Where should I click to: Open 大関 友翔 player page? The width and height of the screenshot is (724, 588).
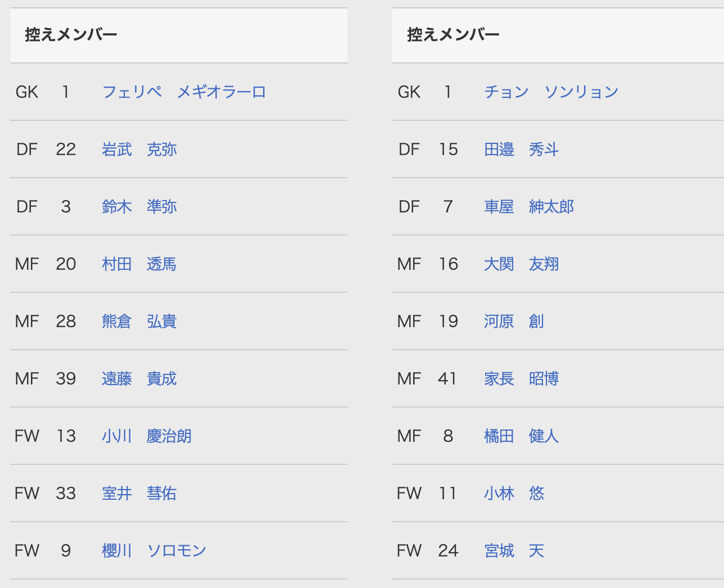click(x=521, y=264)
